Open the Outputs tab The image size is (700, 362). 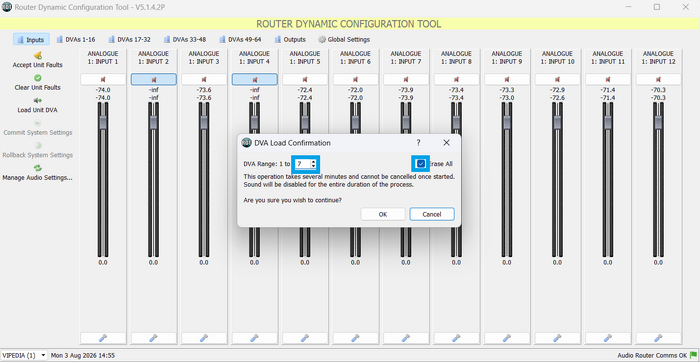coord(290,39)
